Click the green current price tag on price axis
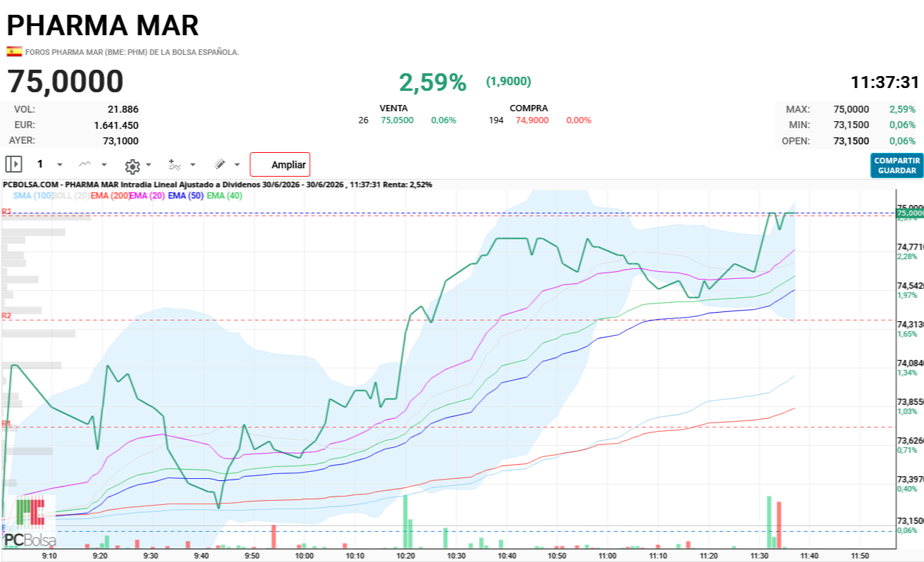 (x=910, y=213)
